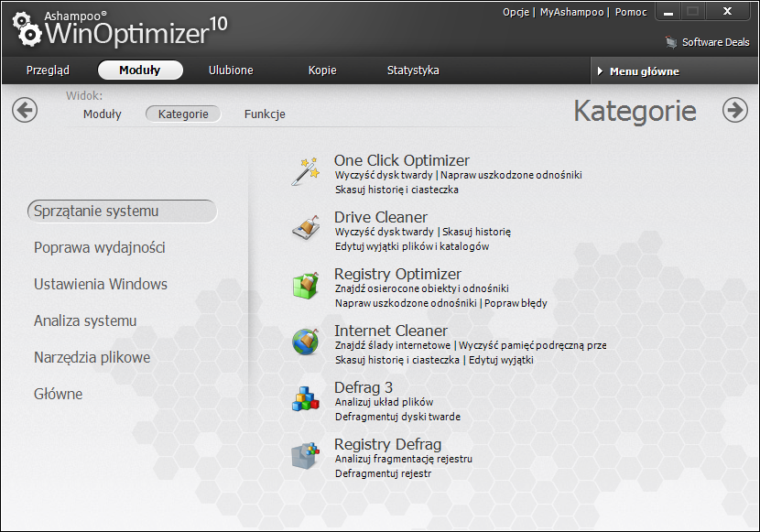760x532 pixels.
Task: Open the Statystyka tab
Action: pyautogui.click(x=412, y=71)
